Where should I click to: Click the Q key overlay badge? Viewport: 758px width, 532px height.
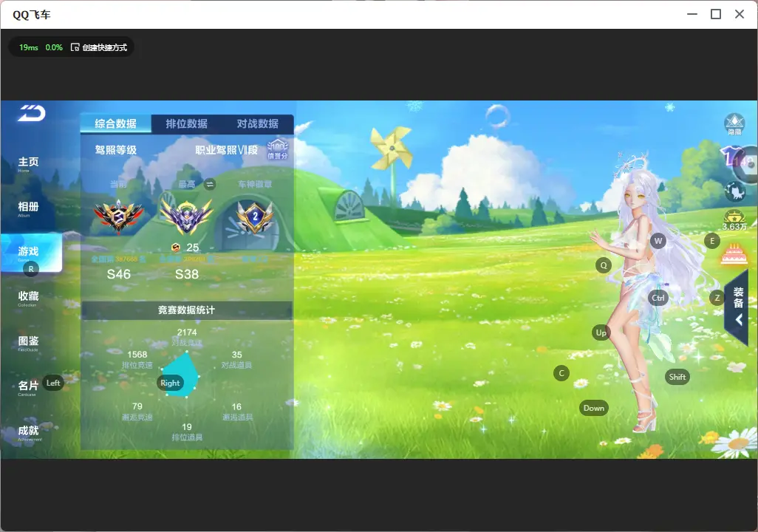[604, 265]
